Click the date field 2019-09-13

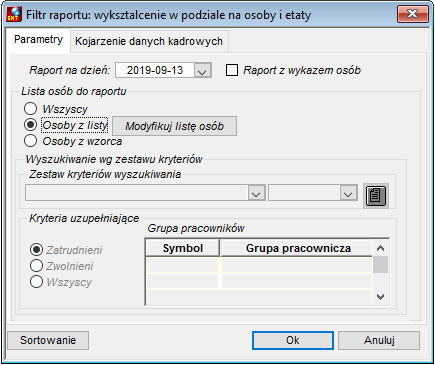[155, 70]
